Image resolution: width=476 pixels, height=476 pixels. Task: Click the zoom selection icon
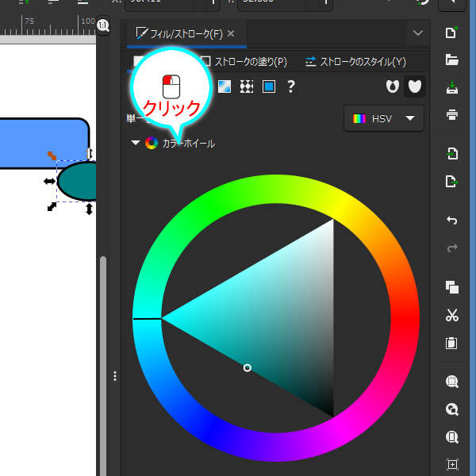coord(451,382)
